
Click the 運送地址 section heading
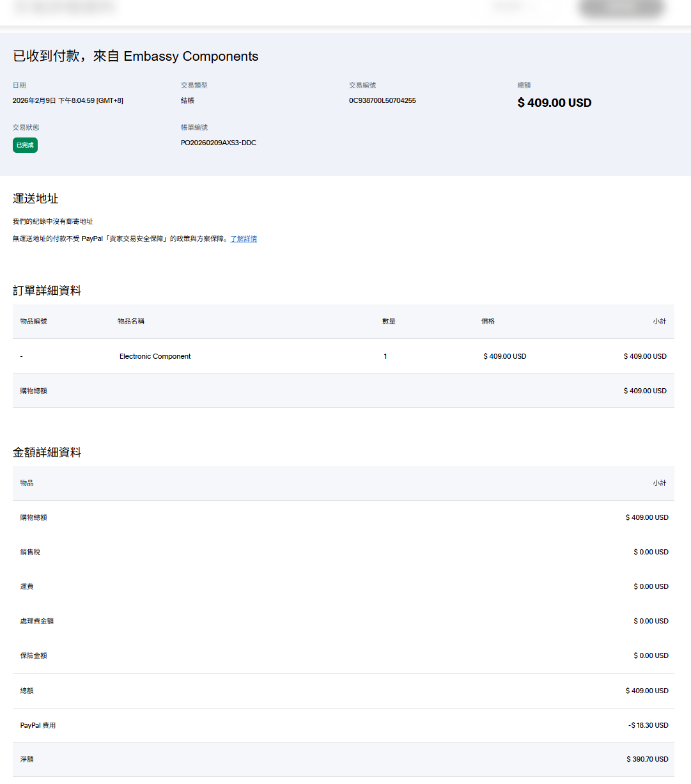36,199
